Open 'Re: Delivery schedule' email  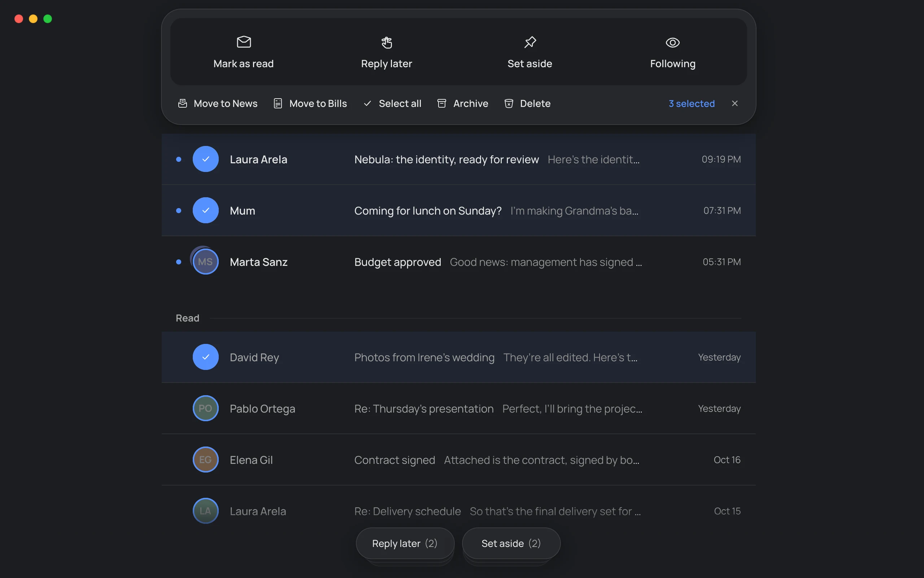[x=407, y=511]
